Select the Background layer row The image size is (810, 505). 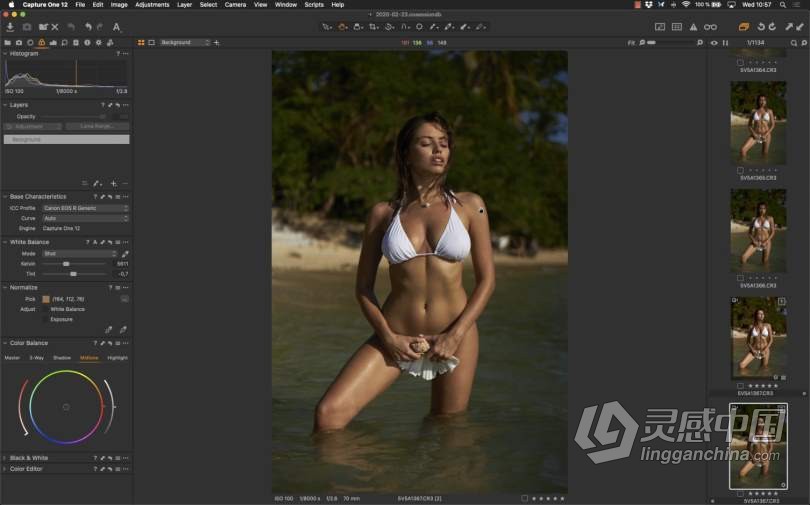coord(67,139)
